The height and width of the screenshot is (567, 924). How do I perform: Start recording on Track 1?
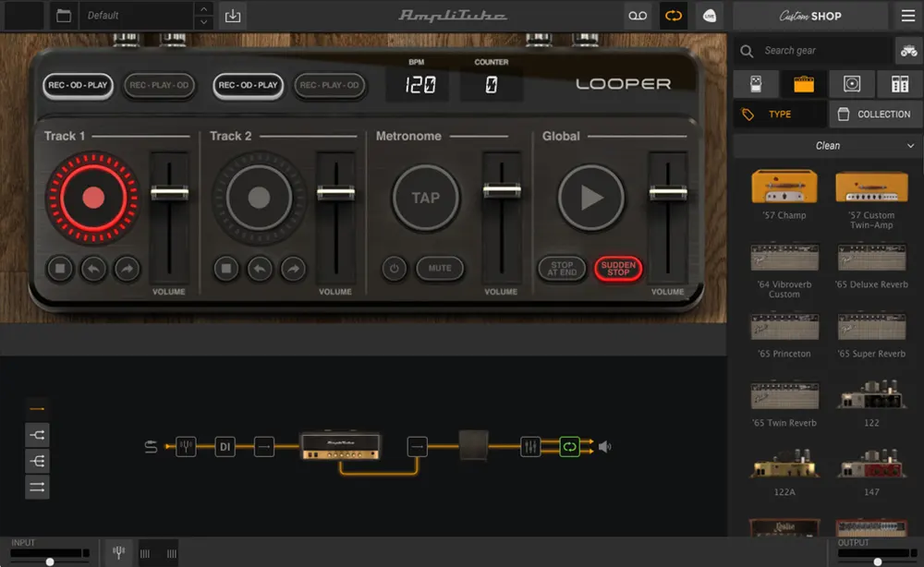click(93, 198)
